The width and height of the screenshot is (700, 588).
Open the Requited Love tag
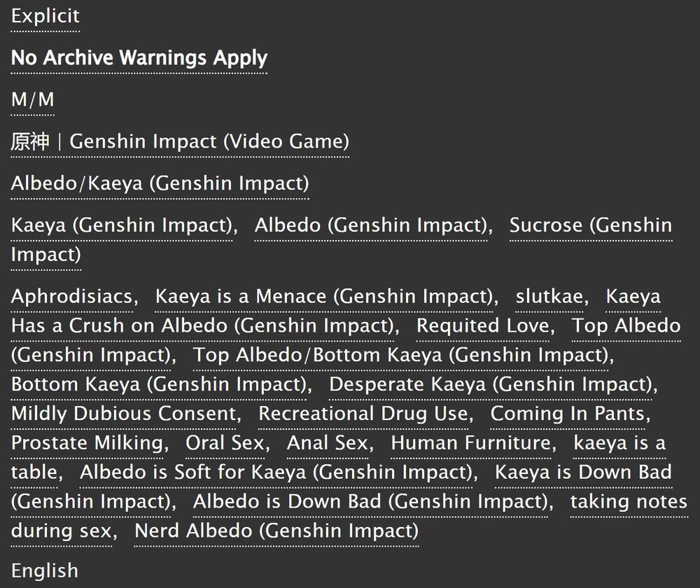coord(483,326)
